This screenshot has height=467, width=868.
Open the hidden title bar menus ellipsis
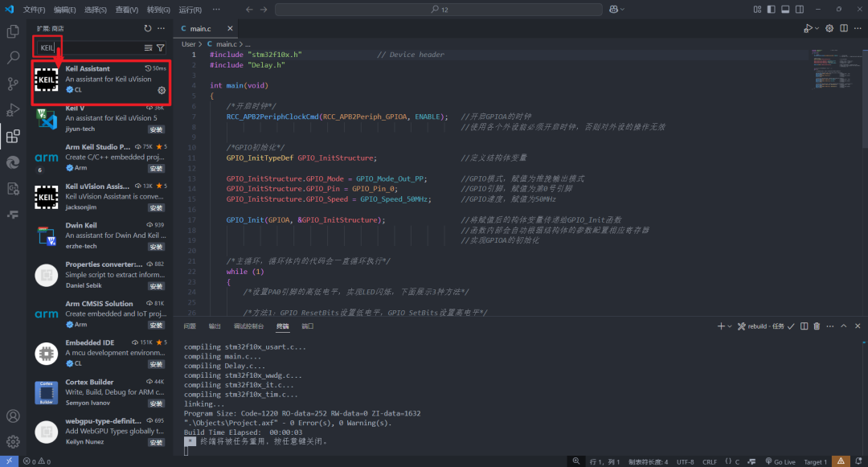coord(216,10)
